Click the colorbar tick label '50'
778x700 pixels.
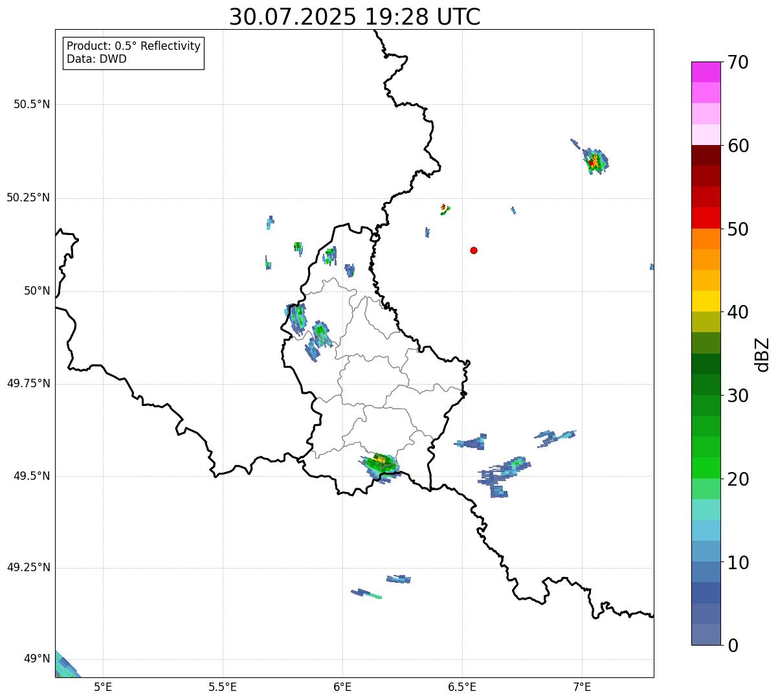pos(737,229)
